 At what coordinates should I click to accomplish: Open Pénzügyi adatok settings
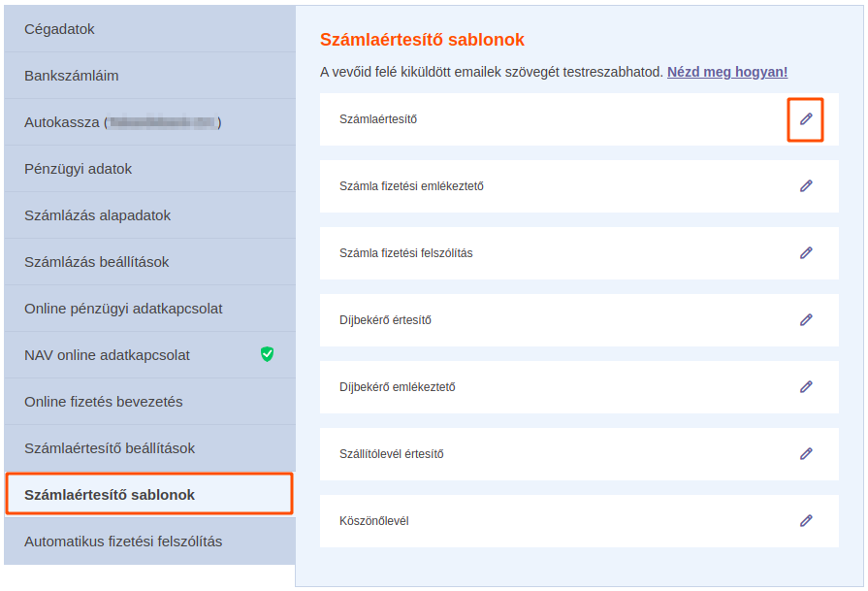point(79,169)
